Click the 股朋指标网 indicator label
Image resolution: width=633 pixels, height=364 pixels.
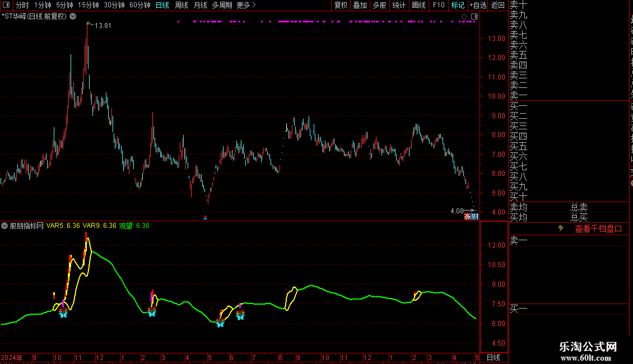pyautogui.click(x=27, y=226)
